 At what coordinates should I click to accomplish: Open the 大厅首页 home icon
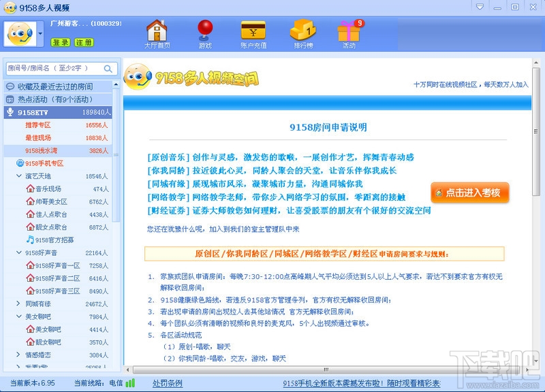click(157, 33)
